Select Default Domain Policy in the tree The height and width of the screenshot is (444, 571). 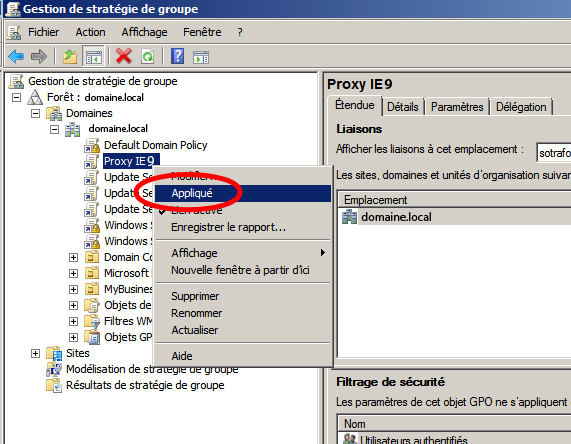point(155,145)
